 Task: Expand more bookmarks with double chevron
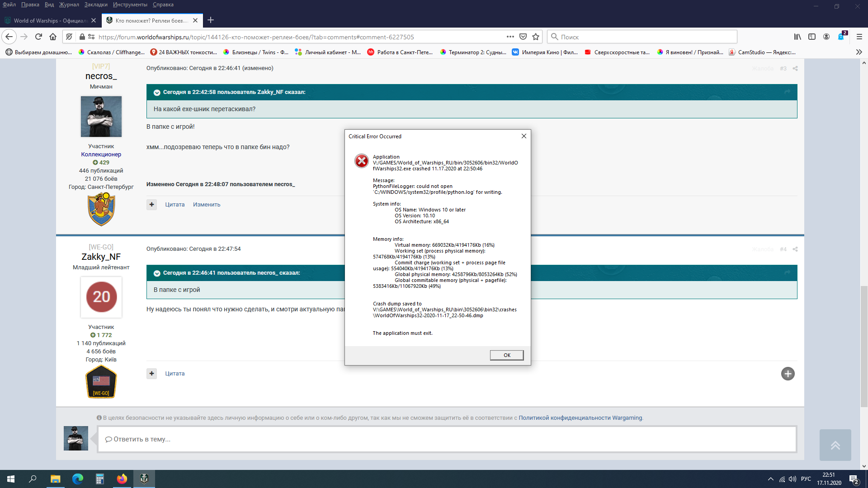[859, 52]
